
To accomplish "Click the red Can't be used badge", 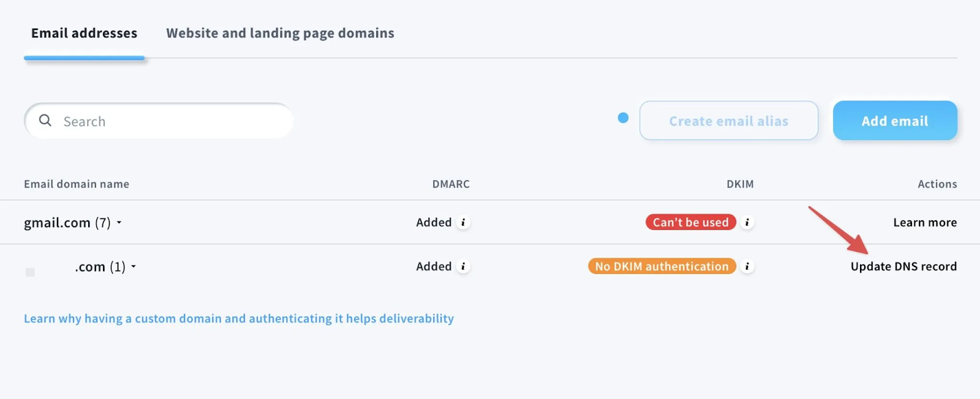I will (690, 223).
